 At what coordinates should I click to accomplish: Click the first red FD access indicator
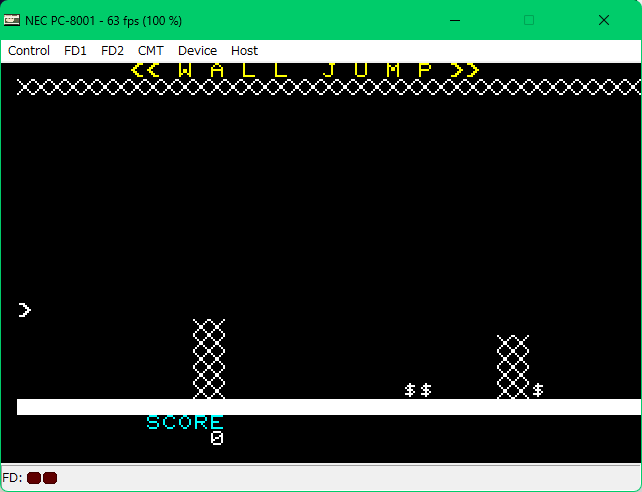34,478
